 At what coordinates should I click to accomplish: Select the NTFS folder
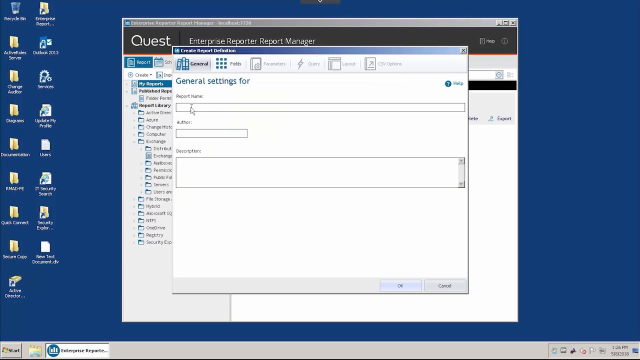click(x=147, y=221)
